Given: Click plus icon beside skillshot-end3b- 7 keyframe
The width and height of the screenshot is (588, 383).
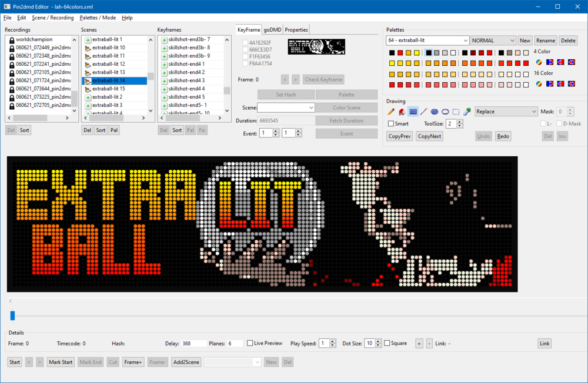Looking at the screenshot, I should coord(164,40).
